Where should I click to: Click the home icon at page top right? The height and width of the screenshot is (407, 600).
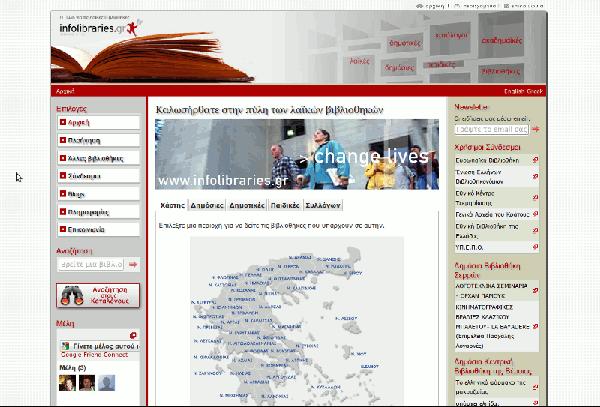(420, 6)
